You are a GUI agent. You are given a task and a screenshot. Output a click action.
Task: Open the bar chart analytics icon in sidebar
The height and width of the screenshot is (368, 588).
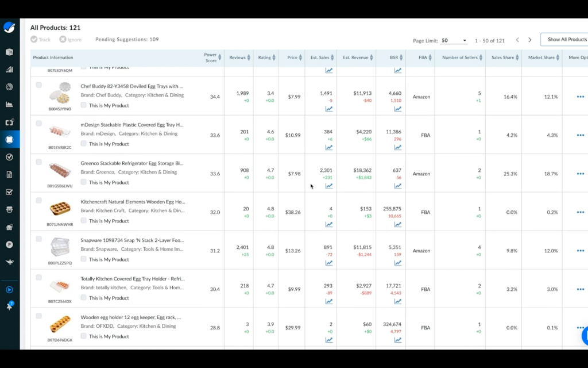(9, 69)
